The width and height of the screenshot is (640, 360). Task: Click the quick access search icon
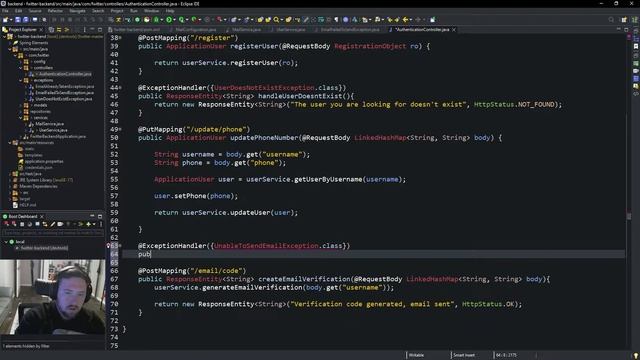coord(611,20)
